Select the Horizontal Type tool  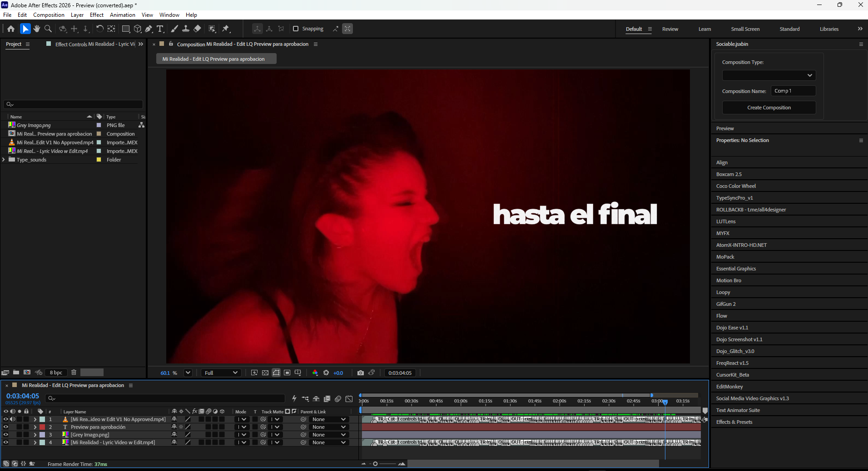coord(160,29)
